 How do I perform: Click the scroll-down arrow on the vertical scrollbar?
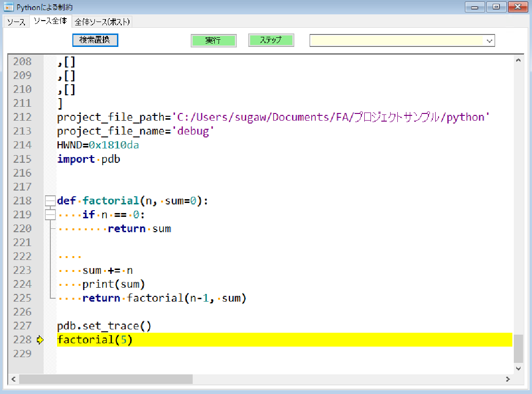tap(518, 368)
